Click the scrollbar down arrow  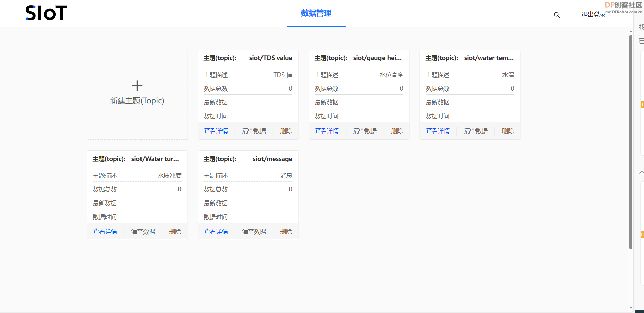click(631, 308)
